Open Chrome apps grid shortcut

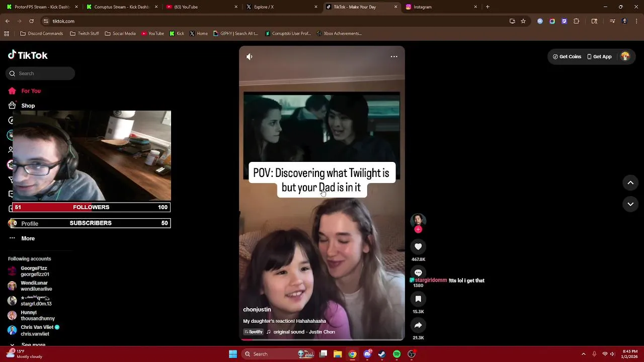point(7,34)
